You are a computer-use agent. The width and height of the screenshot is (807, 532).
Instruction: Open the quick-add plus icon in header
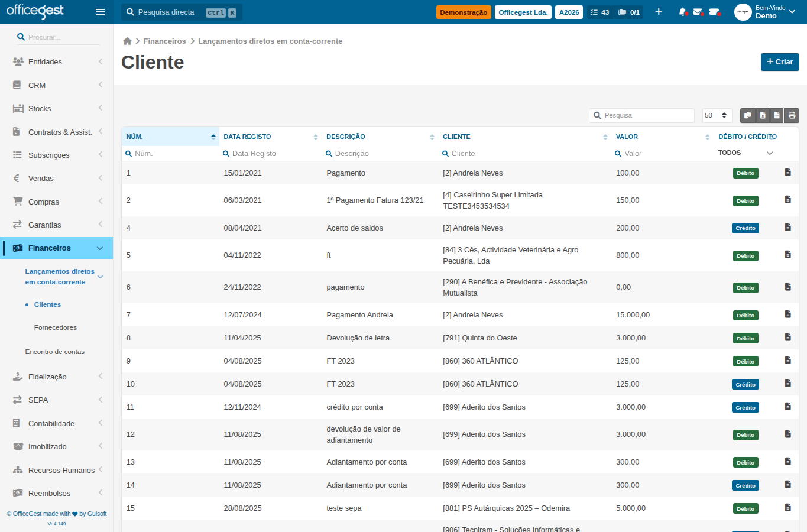(659, 12)
